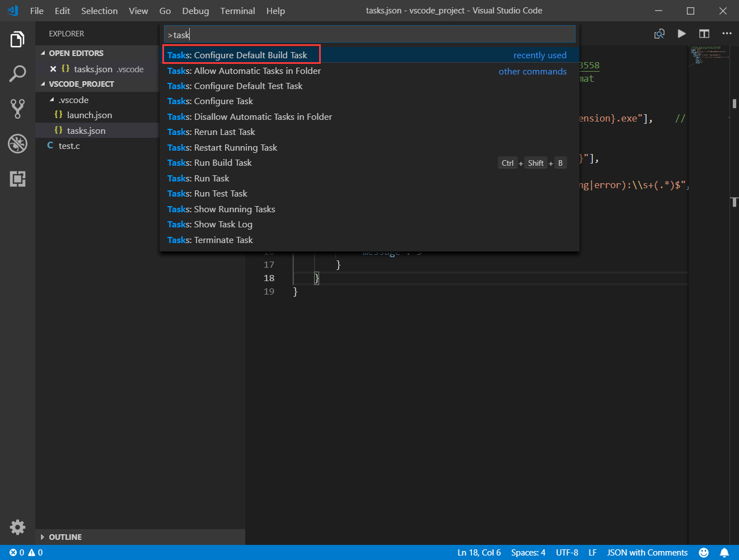
Task: Open the View menu
Action: (x=138, y=11)
